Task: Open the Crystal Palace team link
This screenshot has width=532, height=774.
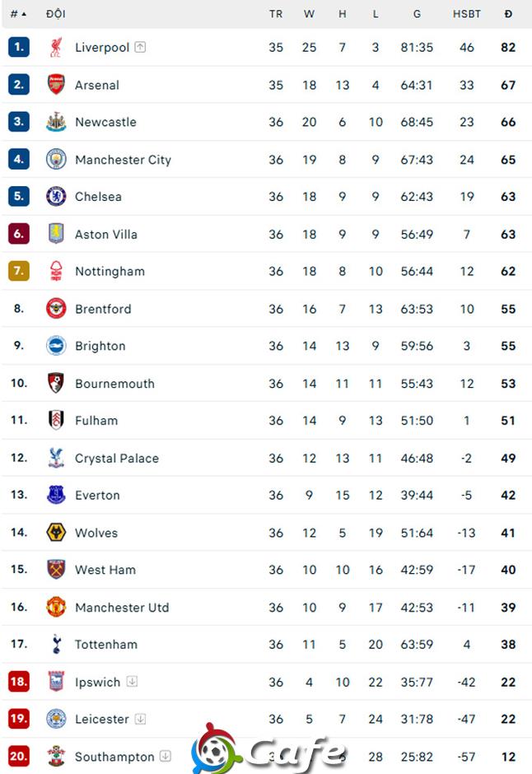Action: click(117, 459)
